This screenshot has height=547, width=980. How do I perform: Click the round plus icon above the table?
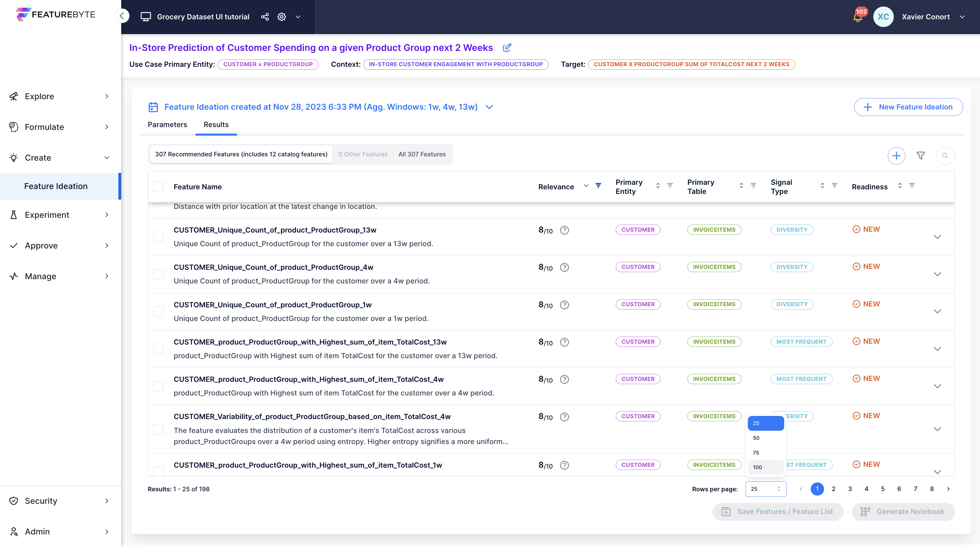(896, 156)
